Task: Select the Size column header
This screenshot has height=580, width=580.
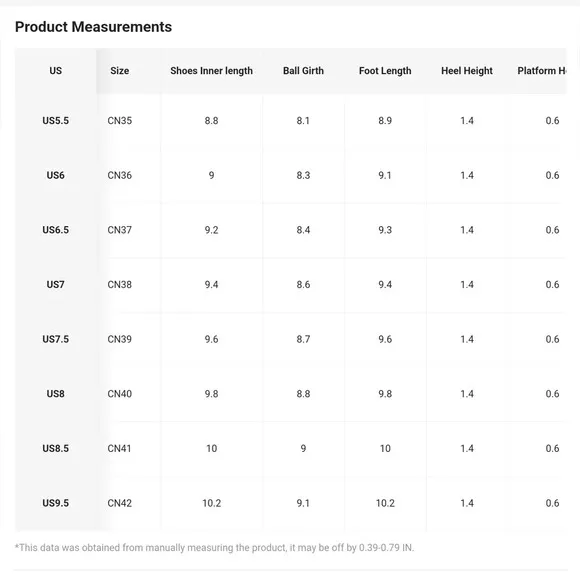Action: 119,71
